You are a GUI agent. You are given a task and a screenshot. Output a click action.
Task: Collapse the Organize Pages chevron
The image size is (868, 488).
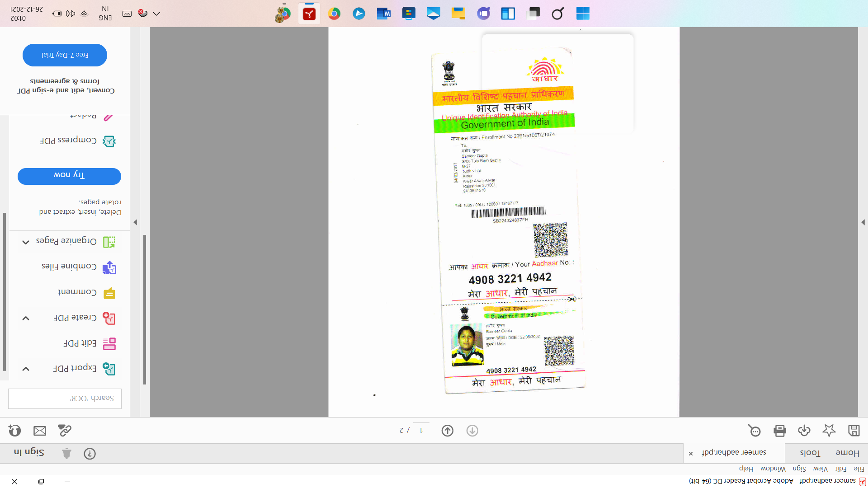(26, 242)
